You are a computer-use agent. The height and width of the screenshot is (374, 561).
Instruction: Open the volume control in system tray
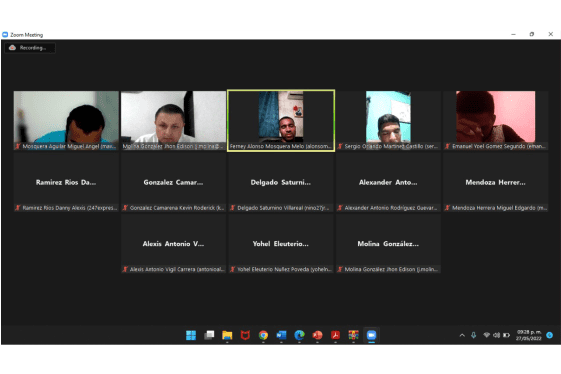coord(496,335)
